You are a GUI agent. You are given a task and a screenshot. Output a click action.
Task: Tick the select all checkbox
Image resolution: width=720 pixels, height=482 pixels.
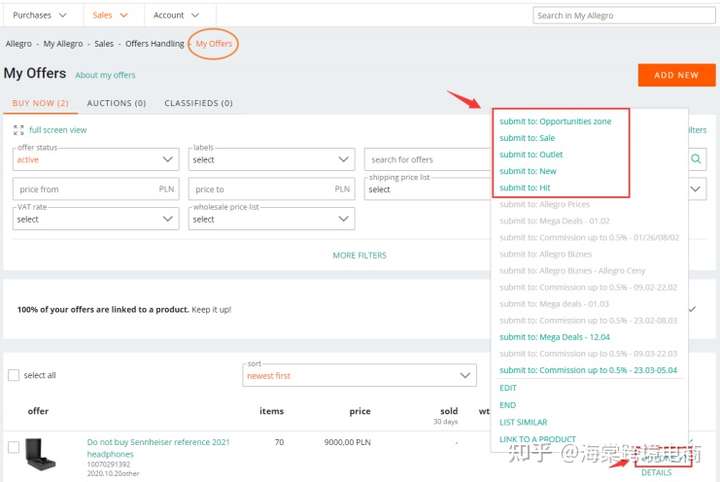(x=14, y=375)
